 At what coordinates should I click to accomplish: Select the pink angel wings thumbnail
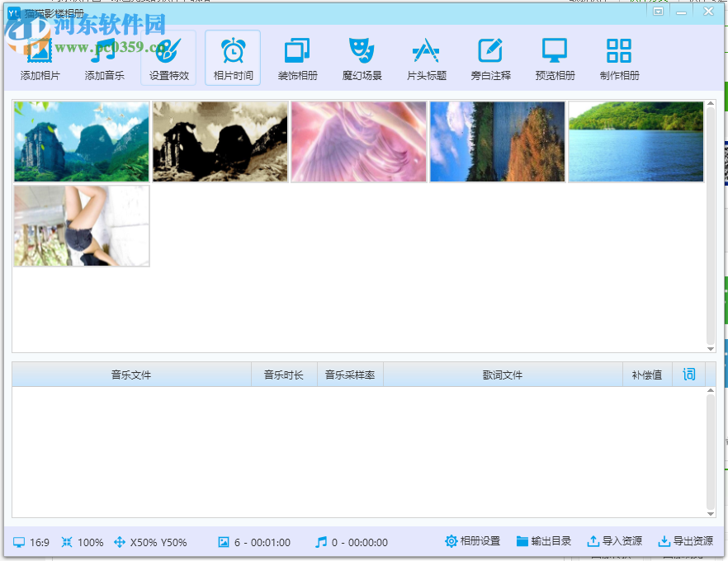click(359, 142)
